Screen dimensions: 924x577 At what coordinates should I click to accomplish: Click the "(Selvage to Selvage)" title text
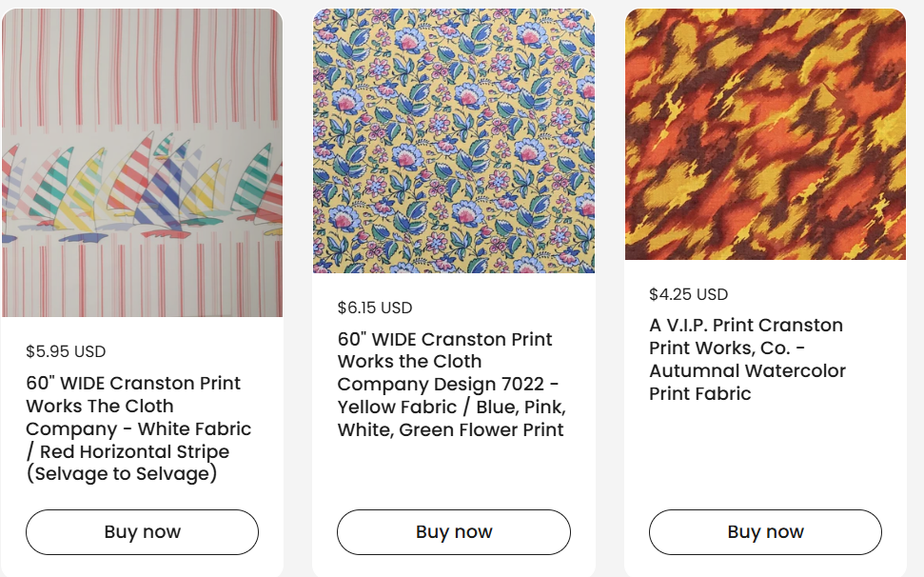pyautogui.click(x=122, y=474)
